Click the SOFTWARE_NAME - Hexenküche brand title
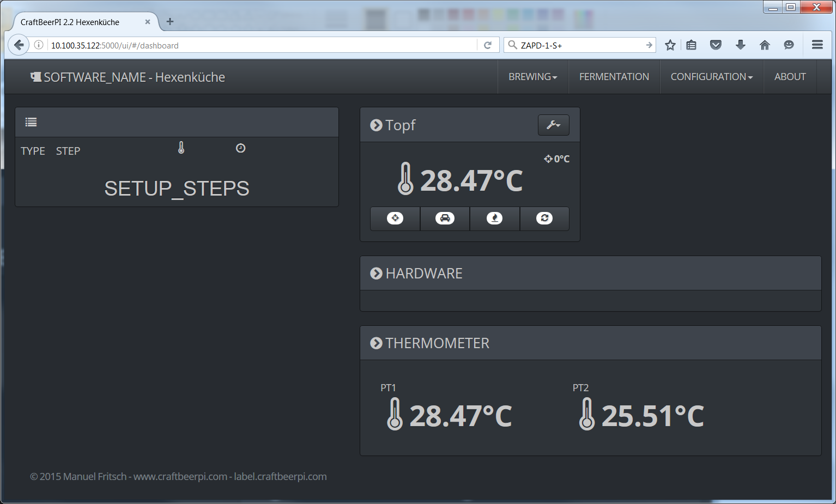The width and height of the screenshot is (836, 504). 134,77
